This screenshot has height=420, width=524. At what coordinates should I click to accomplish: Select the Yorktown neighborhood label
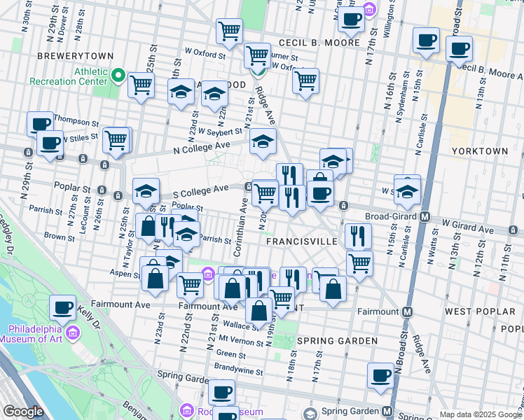(x=480, y=151)
